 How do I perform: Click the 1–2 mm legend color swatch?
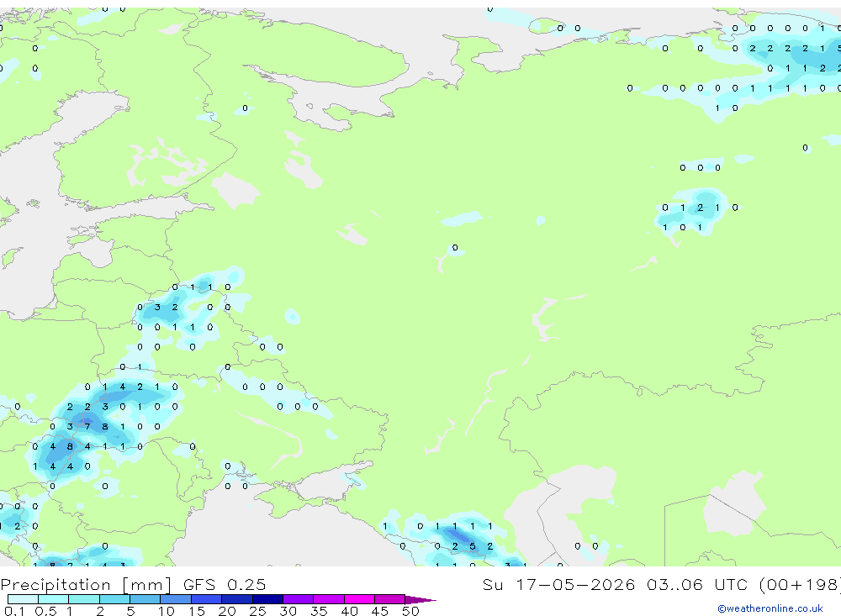pos(84,599)
